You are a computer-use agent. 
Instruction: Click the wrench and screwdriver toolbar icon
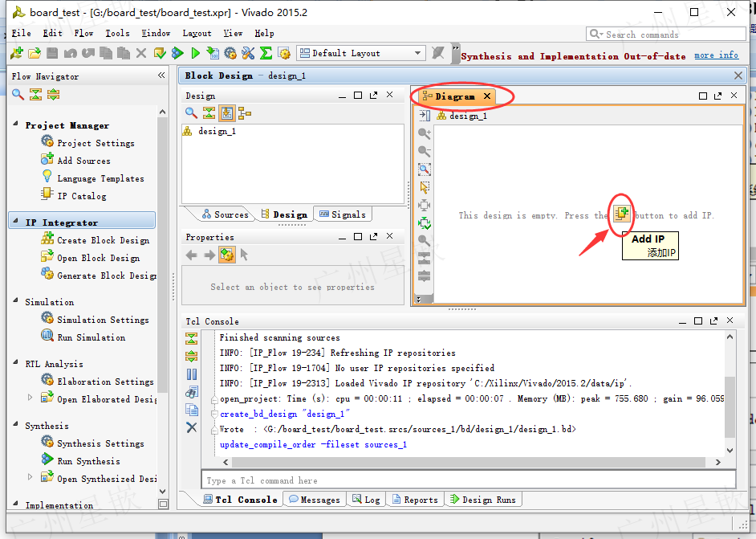[248, 53]
